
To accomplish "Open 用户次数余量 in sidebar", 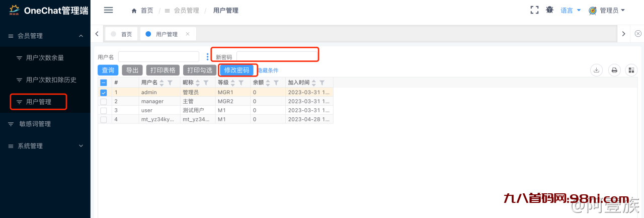I will [45, 58].
